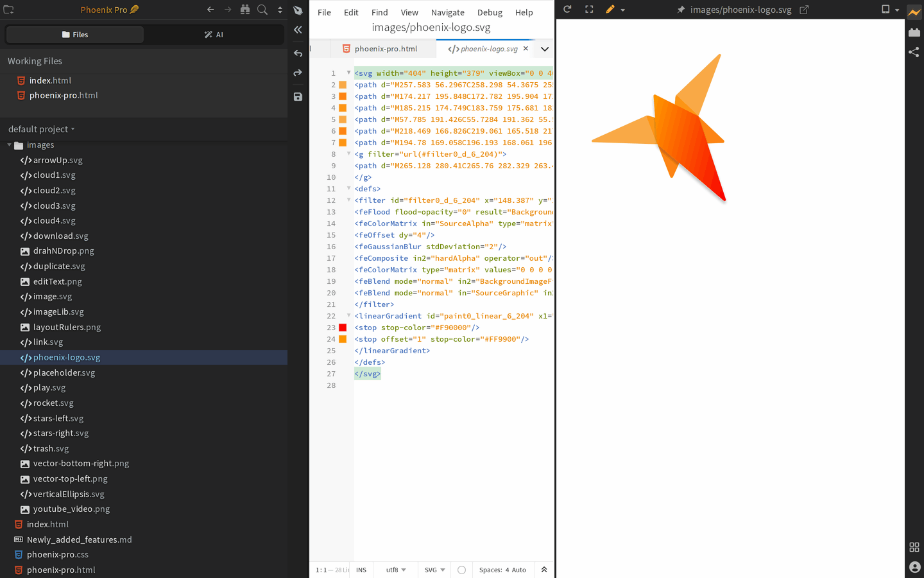This screenshot has height=578, width=924.
Task: Open the SVG language dropdown
Action: click(x=434, y=570)
